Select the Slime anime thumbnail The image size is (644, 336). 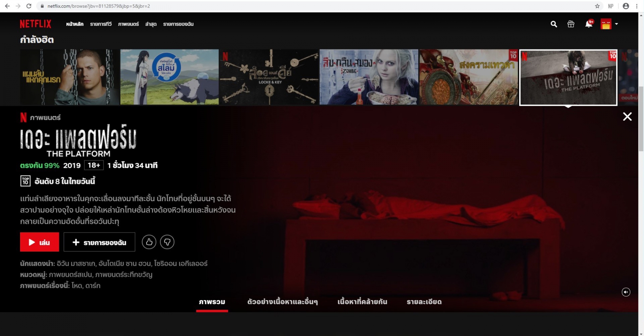pyautogui.click(x=169, y=77)
